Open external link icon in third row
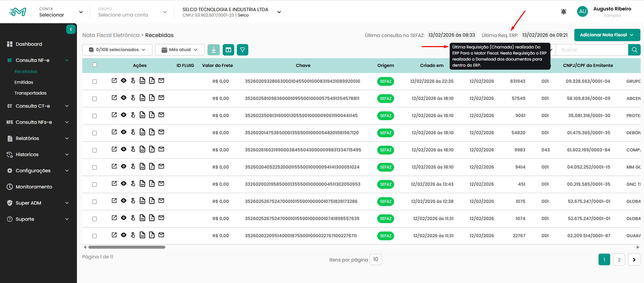The height and width of the screenshot is (283, 644). (x=114, y=115)
